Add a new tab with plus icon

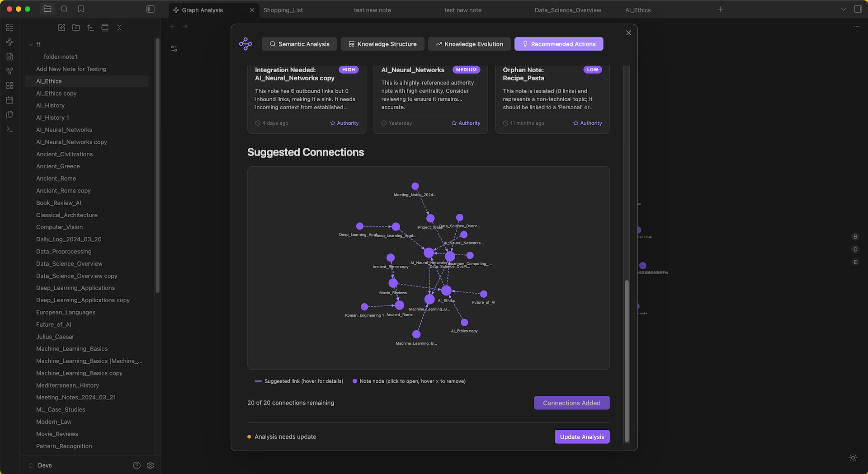point(720,9)
